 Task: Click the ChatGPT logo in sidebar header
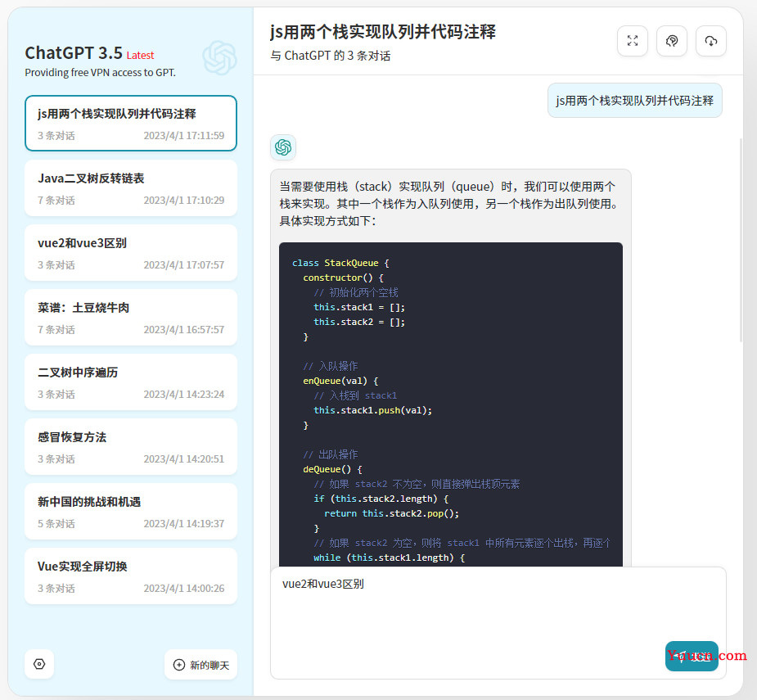219,58
